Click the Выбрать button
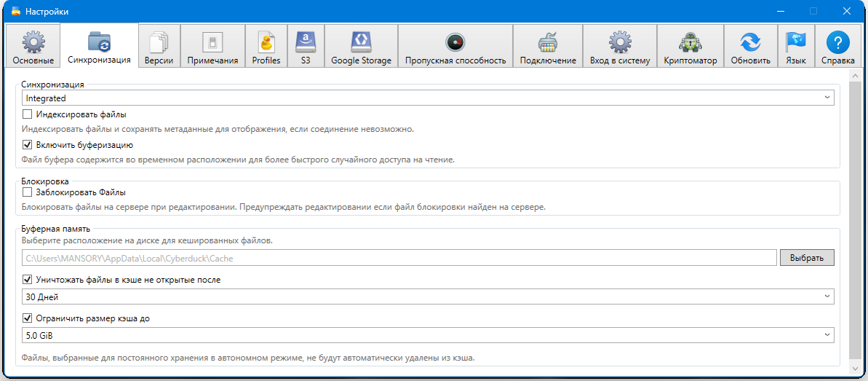868x381 pixels. 807,258
